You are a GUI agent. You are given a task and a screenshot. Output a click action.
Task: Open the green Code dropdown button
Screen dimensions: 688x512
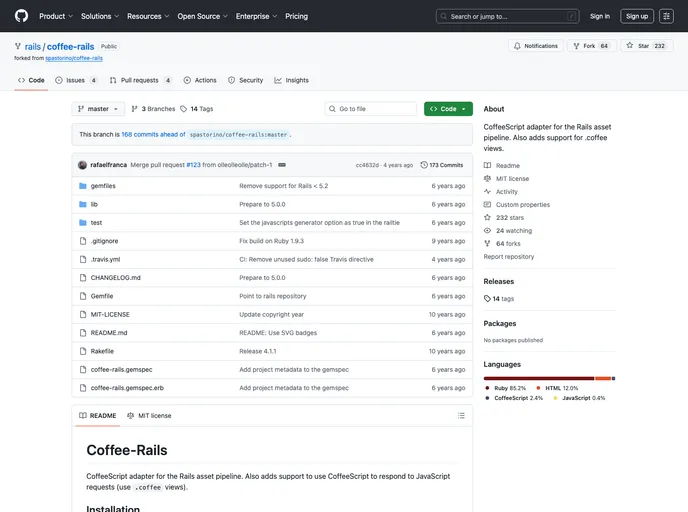[x=448, y=109]
